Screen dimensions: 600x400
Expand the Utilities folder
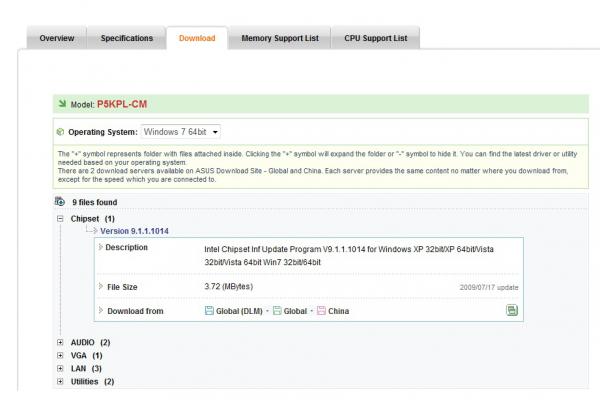point(60,382)
